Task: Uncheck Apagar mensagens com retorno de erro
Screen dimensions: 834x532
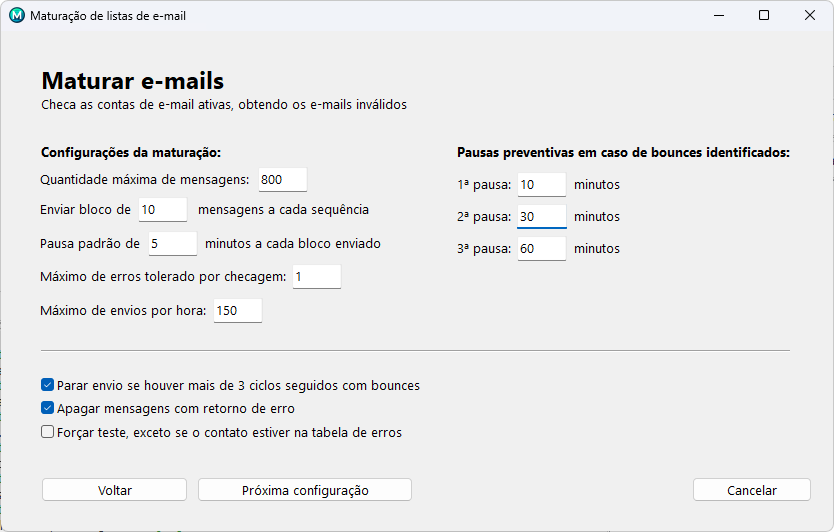Action: coord(48,409)
